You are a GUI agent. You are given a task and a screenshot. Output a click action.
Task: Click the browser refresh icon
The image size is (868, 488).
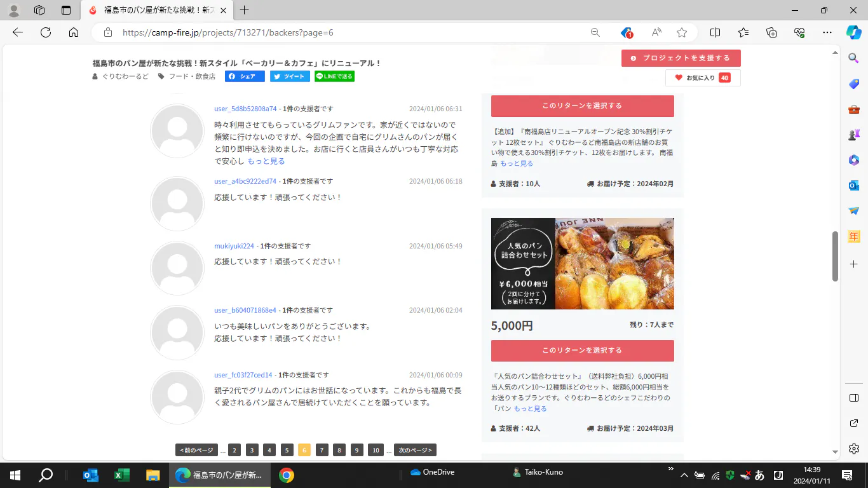click(46, 32)
